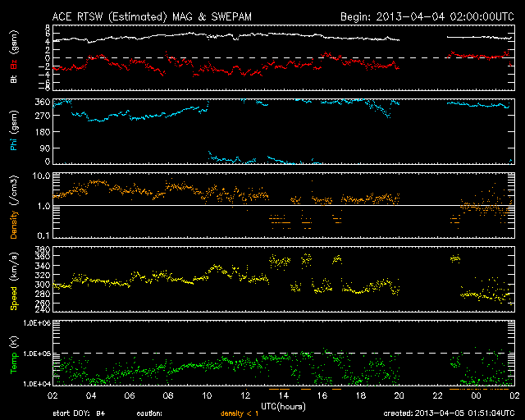Click the '10' hour label on the time axis
525x420 pixels.
pyautogui.click(x=207, y=396)
